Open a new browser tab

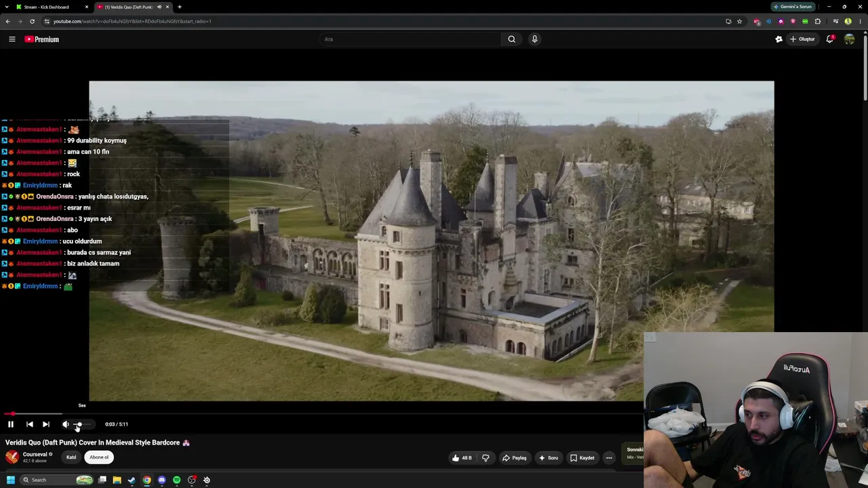coord(180,7)
